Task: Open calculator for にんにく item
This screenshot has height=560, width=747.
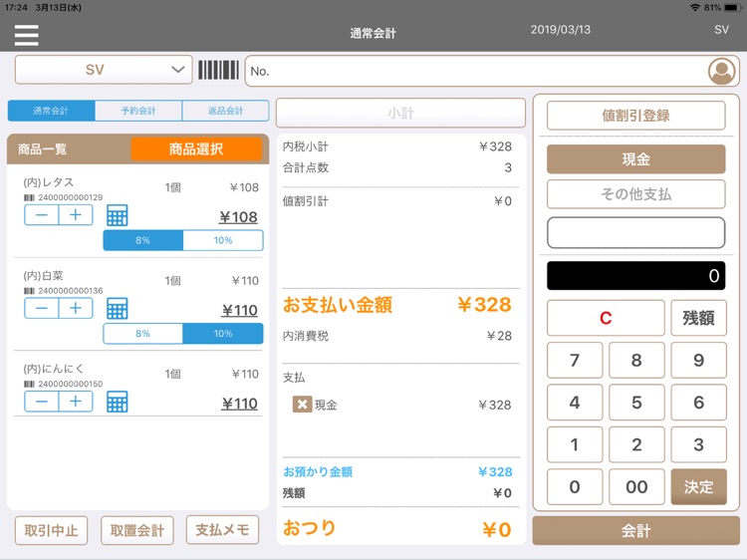Action: coord(118,402)
